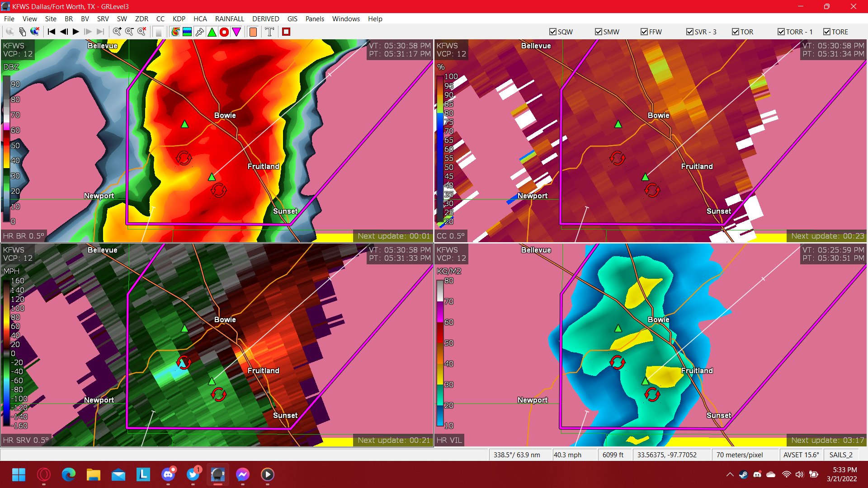Open the SRV menu

pyautogui.click(x=103, y=19)
